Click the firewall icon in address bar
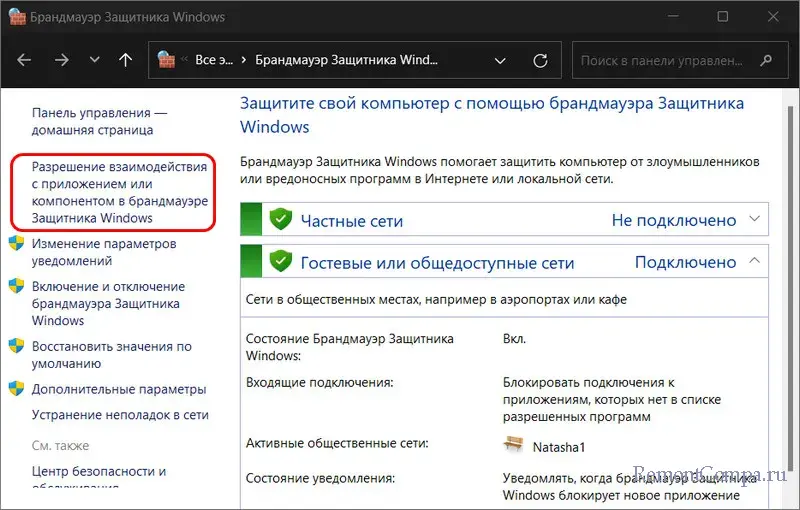The width and height of the screenshot is (800, 510). [166, 60]
